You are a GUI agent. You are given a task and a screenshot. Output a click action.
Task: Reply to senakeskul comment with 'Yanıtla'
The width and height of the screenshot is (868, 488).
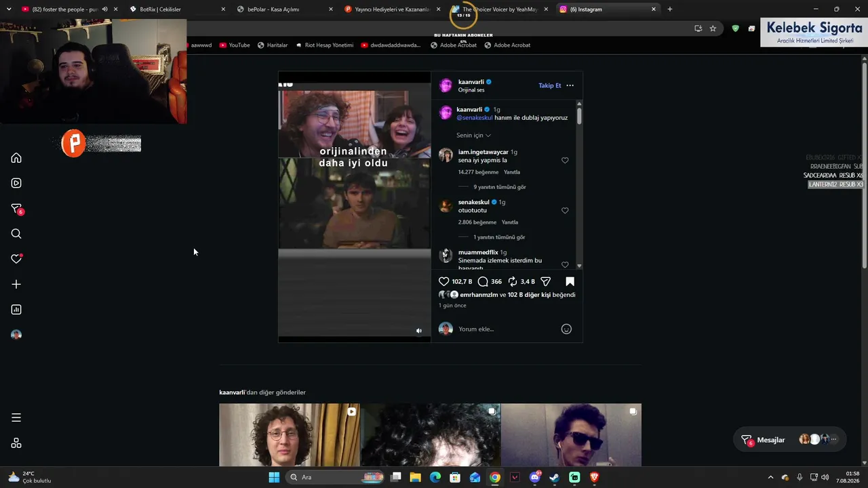pos(510,222)
